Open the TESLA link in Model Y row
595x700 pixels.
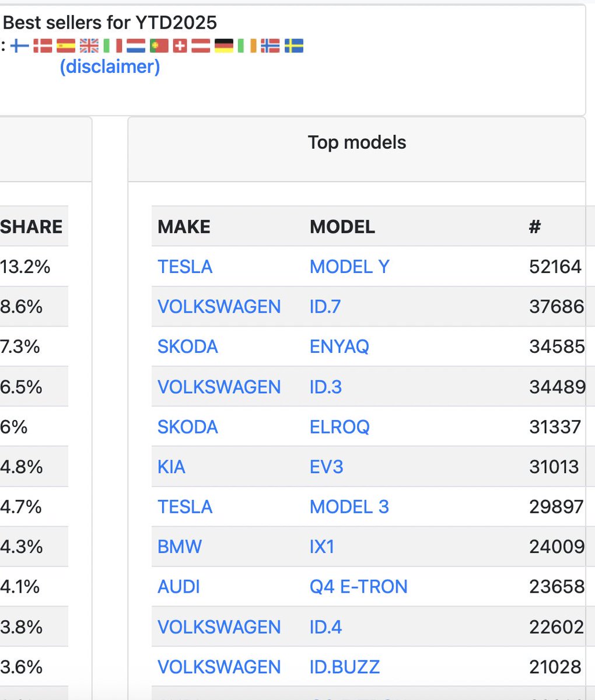185,267
